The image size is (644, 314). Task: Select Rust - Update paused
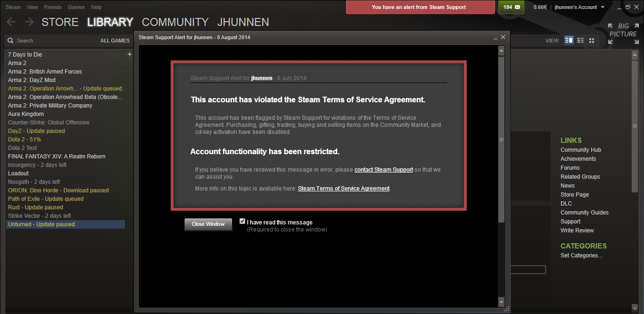pos(65,207)
